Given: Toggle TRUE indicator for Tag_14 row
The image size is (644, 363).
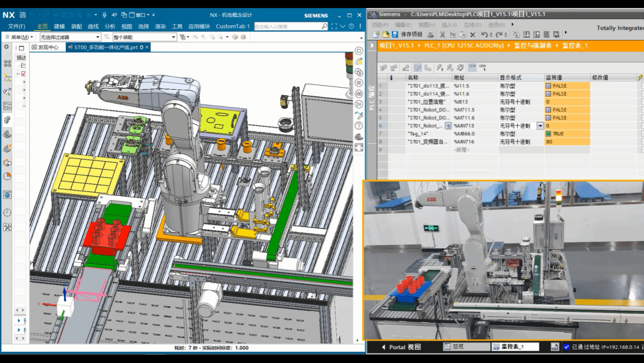Looking at the screenshot, I should point(548,134).
